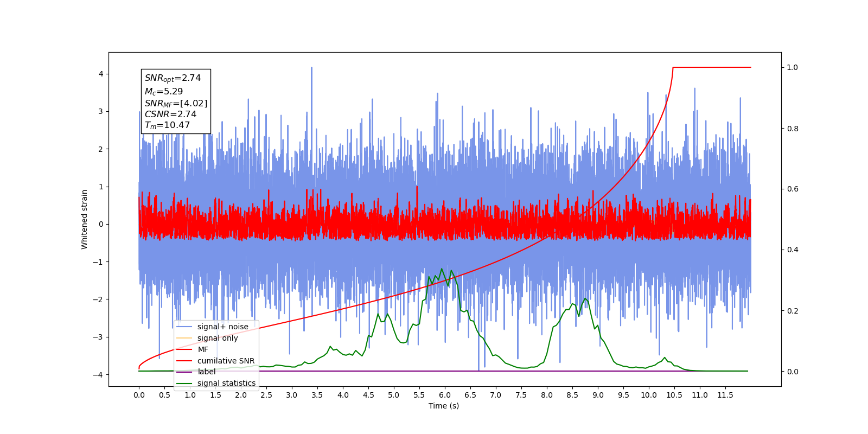Click the orange signal only legend line swatch
Screen dimensions: 868x434
[x=184, y=338]
